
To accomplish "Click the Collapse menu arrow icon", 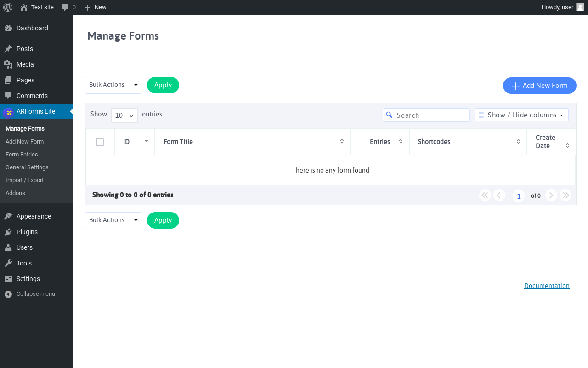I will point(8,294).
